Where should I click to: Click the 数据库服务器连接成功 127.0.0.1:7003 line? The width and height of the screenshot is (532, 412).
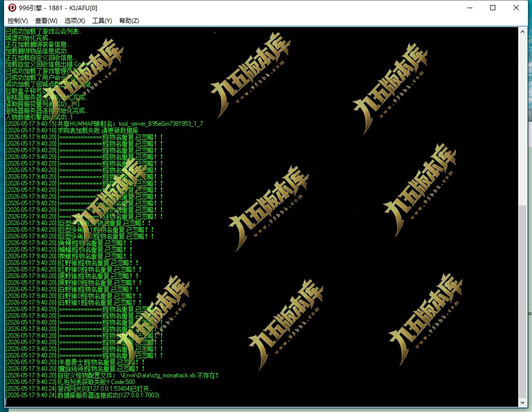83,395
